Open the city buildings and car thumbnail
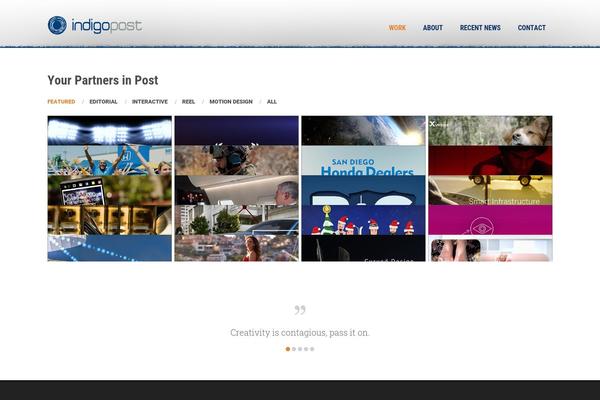600x400 pixels. click(236, 220)
